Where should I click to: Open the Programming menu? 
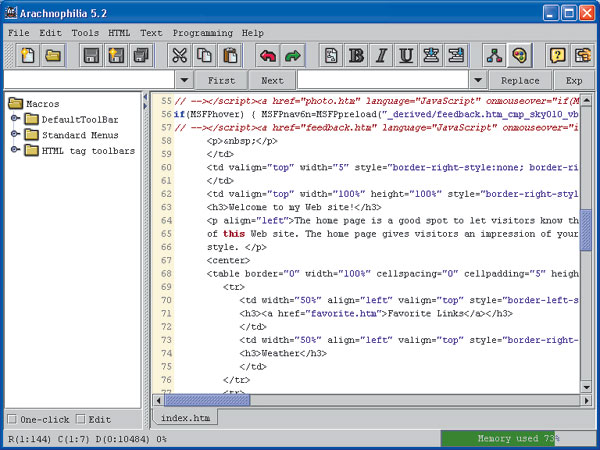[x=202, y=33]
